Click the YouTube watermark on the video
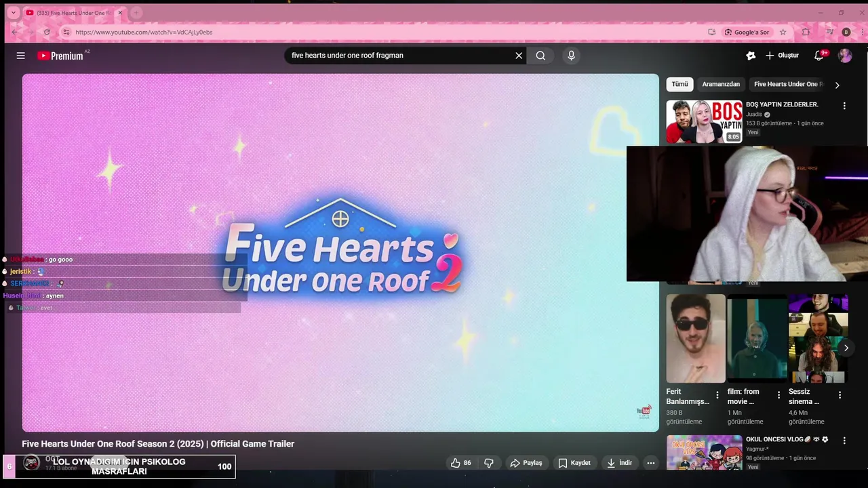Viewport: 868px width, 488px height. tap(644, 411)
